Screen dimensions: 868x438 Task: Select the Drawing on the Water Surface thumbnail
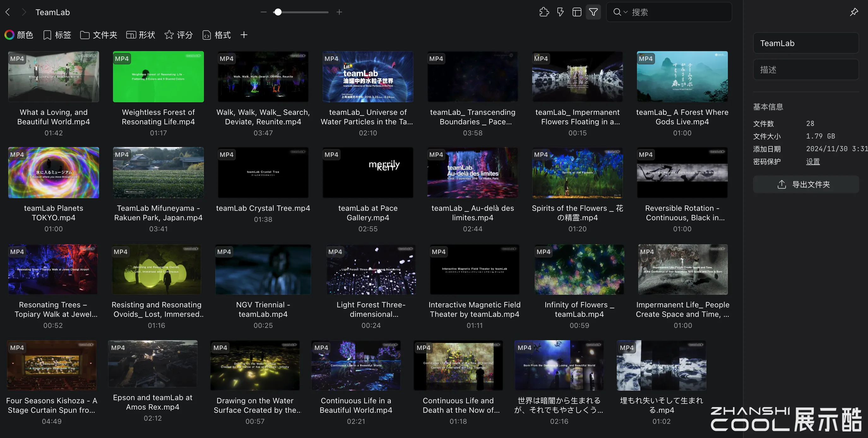(x=255, y=365)
